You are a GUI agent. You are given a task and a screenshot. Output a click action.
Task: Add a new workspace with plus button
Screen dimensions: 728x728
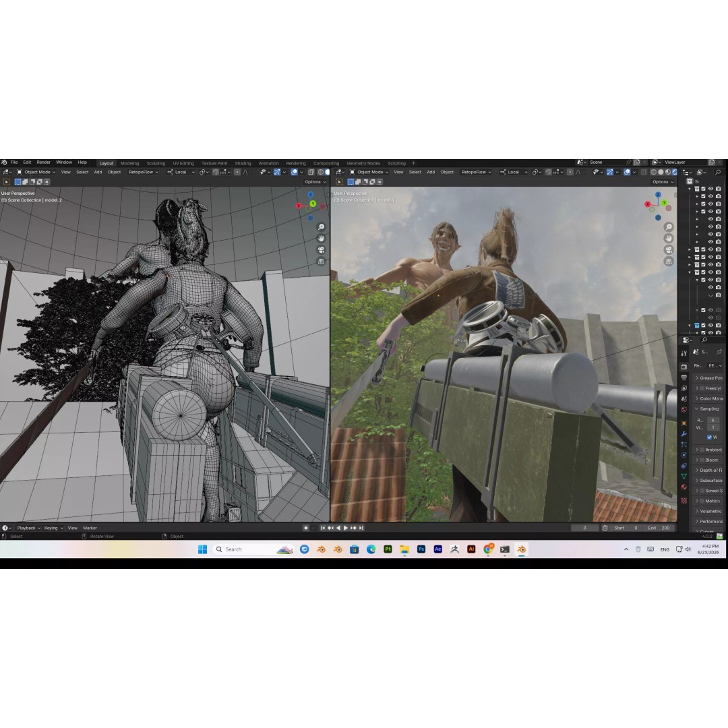tap(413, 163)
